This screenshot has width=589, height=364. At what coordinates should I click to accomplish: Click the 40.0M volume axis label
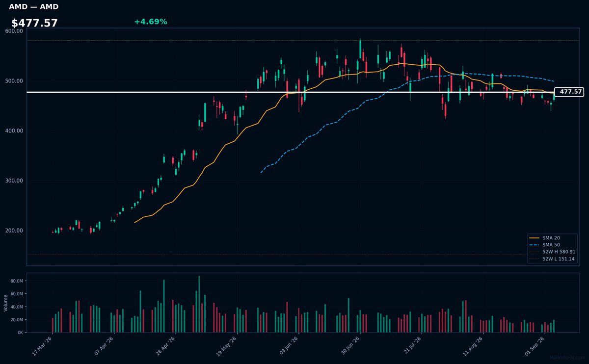17,307
